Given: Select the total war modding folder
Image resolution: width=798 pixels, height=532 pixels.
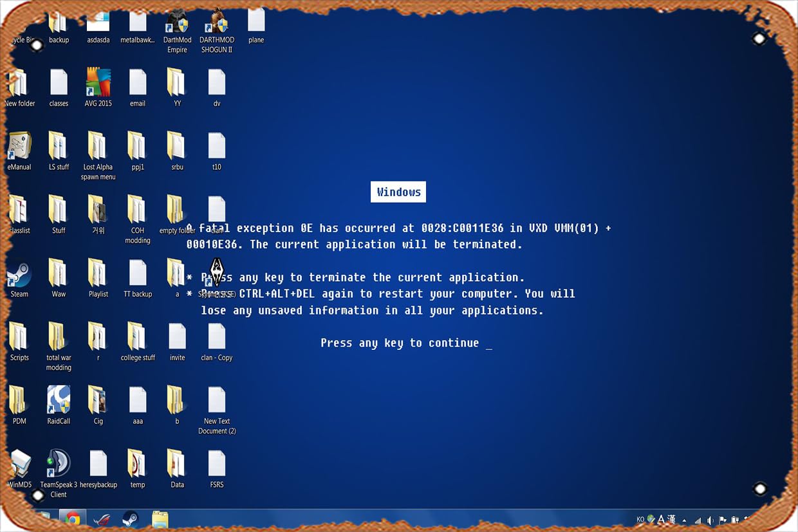Looking at the screenshot, I should [x=59, y=347].
